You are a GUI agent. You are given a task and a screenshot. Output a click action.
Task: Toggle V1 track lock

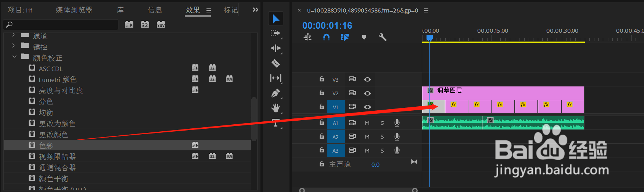(x=322, y=107)
